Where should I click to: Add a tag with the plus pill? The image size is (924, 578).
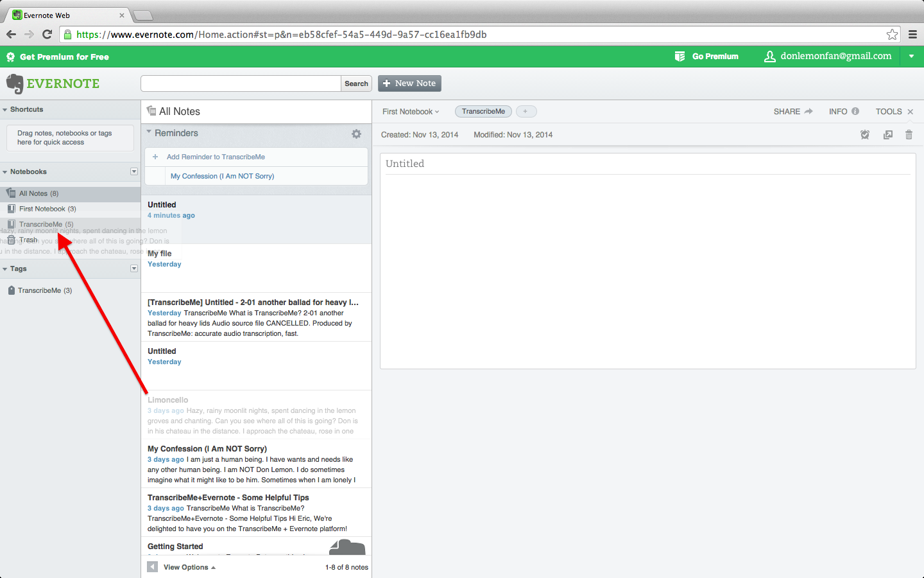click(x=526, y=112)
